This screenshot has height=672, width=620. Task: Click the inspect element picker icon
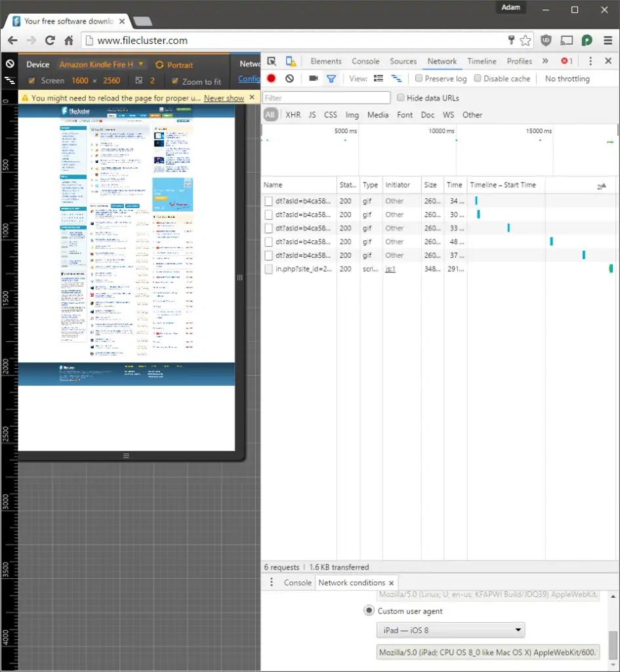(272, 61)
